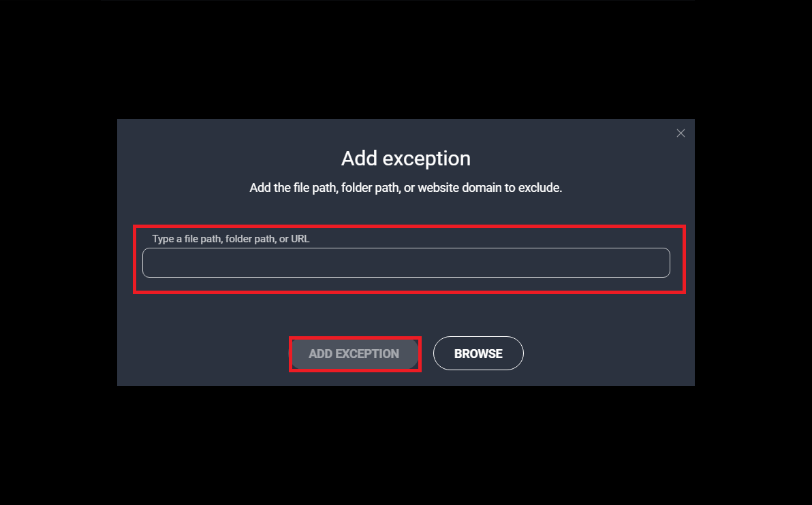Locate a file by clicking BROWSE

point(478,353)
